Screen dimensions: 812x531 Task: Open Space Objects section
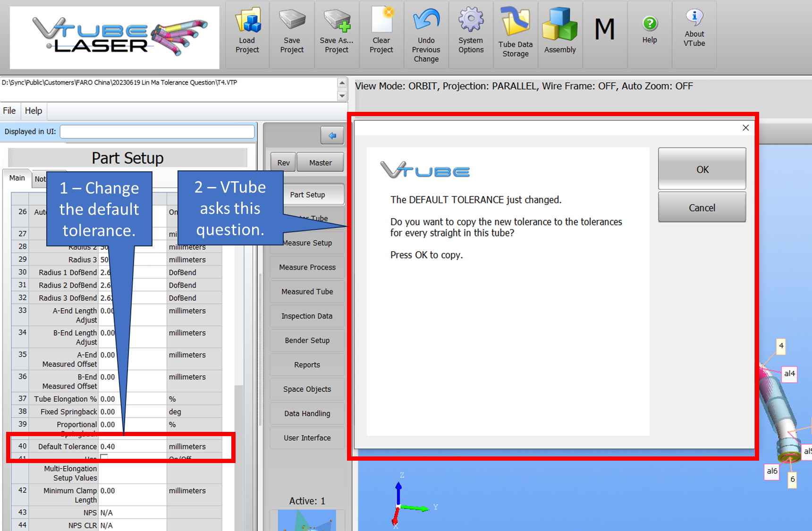coord(307,389)
